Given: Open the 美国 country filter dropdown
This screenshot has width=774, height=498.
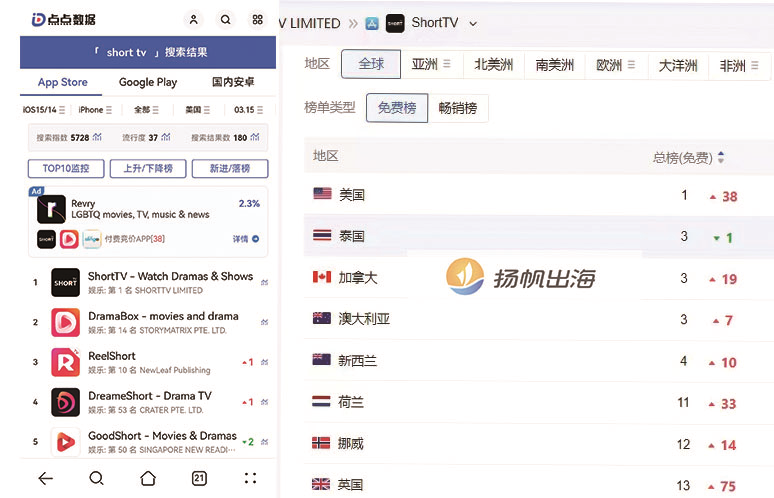Looking at the screenshot, I should pyautogui.click(x=197, y=110).
